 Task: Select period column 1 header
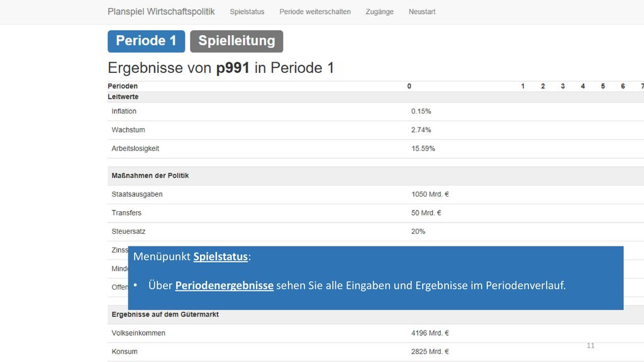click(523, 86)
